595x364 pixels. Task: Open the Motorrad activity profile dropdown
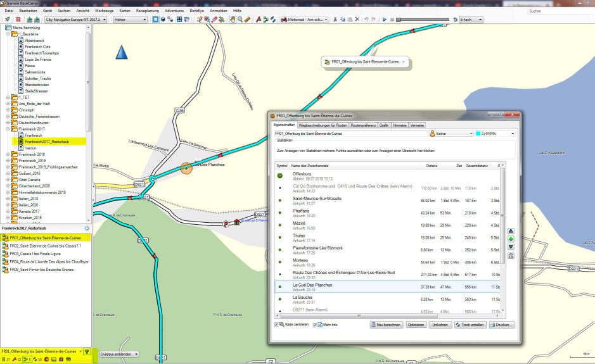[x=304, y=20]
